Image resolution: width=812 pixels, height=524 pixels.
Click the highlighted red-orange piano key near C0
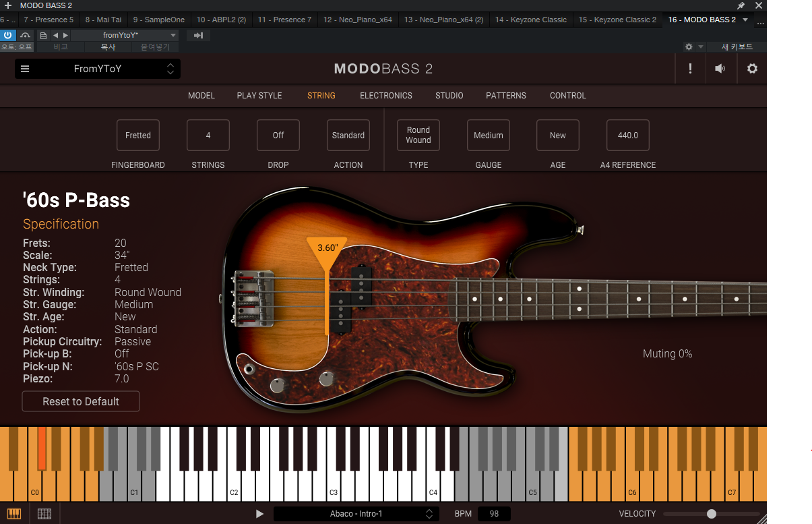click(x=41, y=448)
